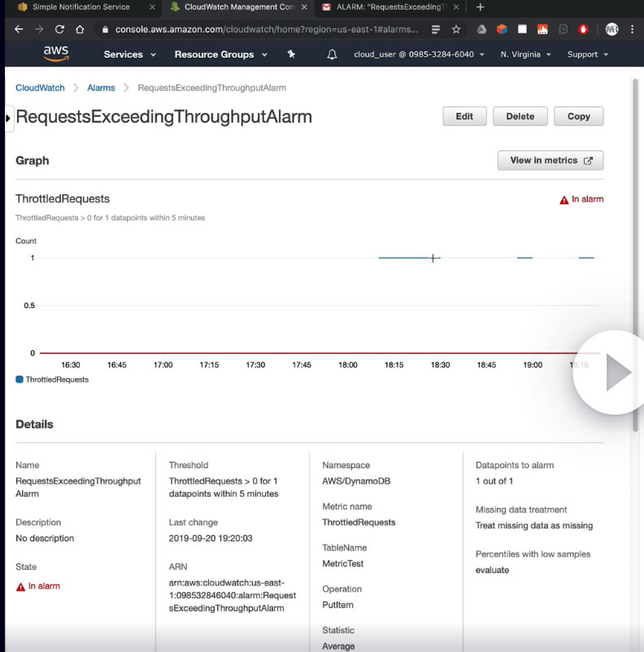Bookmark page with the star icon

[456, 29]
